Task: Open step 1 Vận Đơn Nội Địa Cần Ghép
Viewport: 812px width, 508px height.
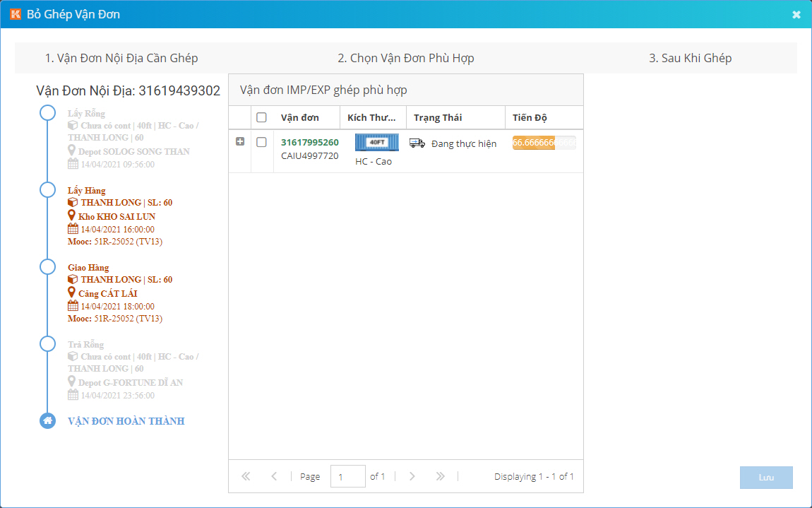Action: [x=121, y=58]
